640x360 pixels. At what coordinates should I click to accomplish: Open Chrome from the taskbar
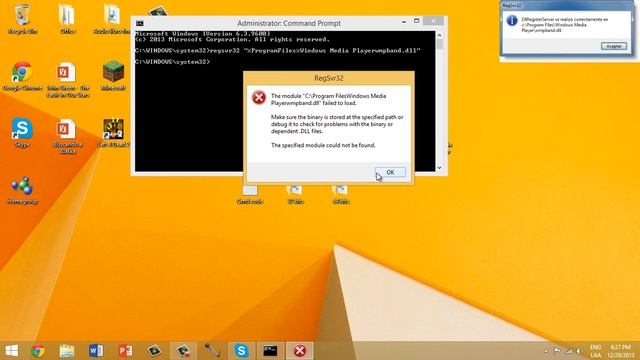click(x=38, y=351)
